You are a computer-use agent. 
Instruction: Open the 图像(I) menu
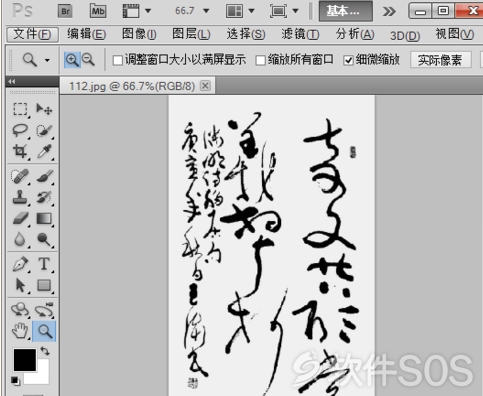(139, 34)
